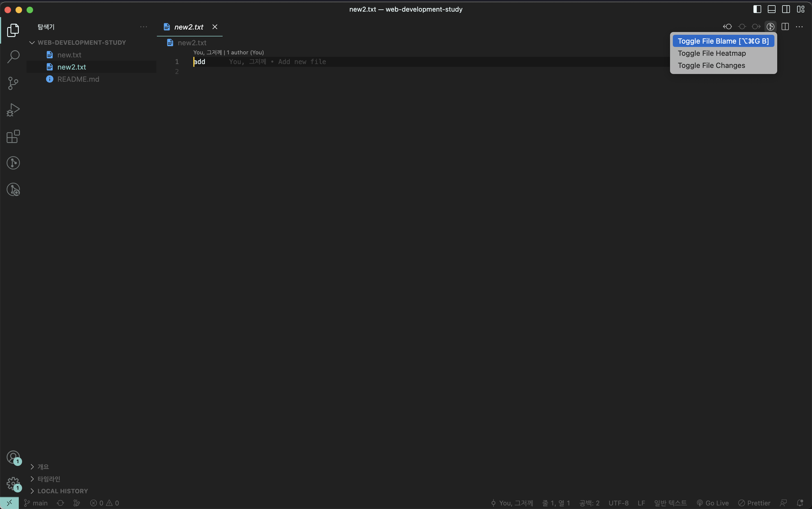Open the Extensions view
Screen dimensions: 812x509
pos(13,136)
